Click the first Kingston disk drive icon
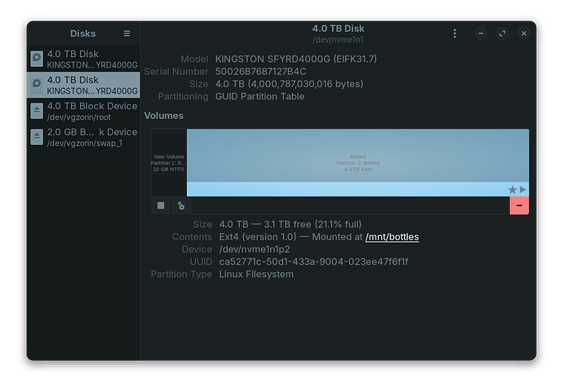563x392 pixels. click(37, 59)
